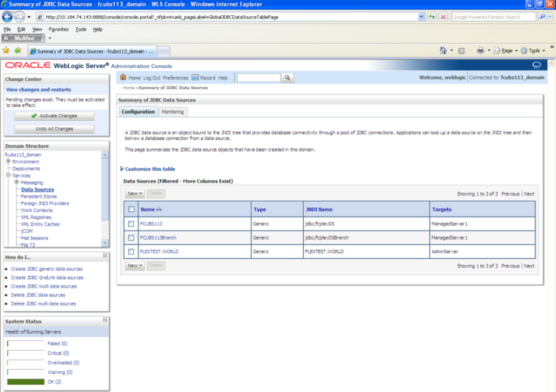Open the Help menu in IE menu bar
This screenshot has width=556, height=392.
[x=97, y=29]
